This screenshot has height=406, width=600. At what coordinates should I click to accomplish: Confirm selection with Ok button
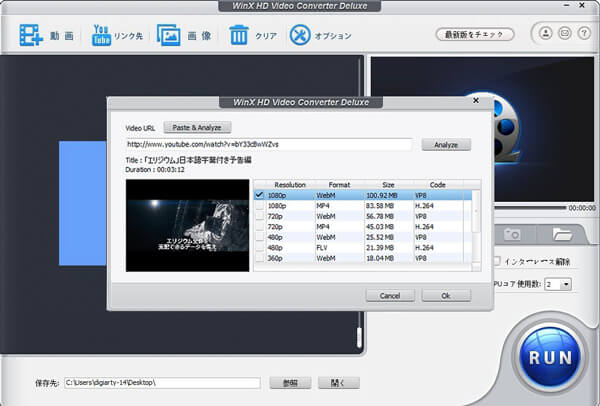[x=446, y=296]
